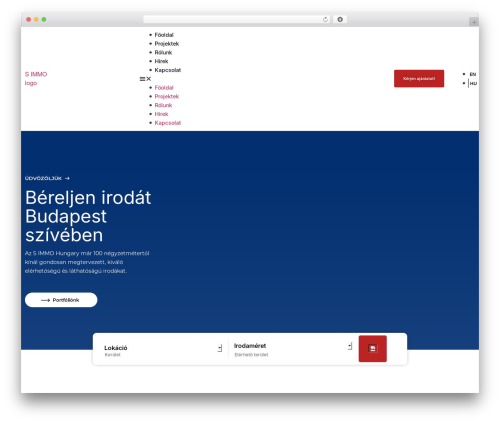Image resolution: width=500 pixels, height=423 pixels.
Task: Click the Kérjen ajánlatot button
Action: click(419, 79)
